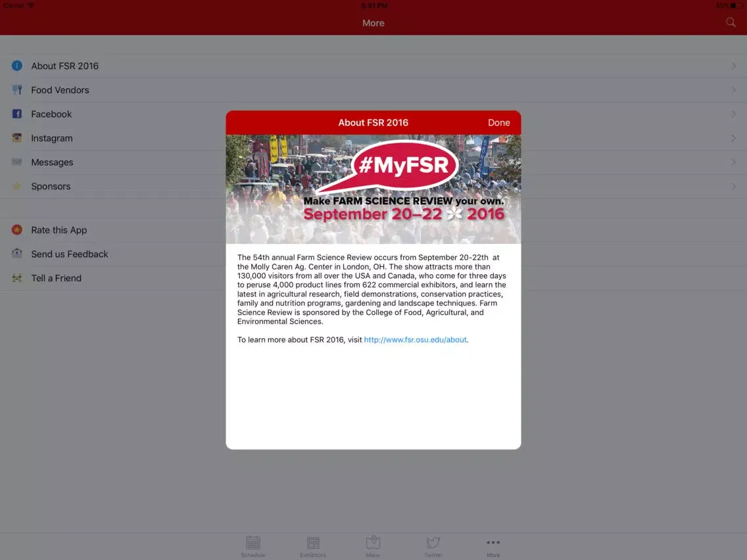Open Facebook list entry text

pyautogui.click(x=51, y=114)
